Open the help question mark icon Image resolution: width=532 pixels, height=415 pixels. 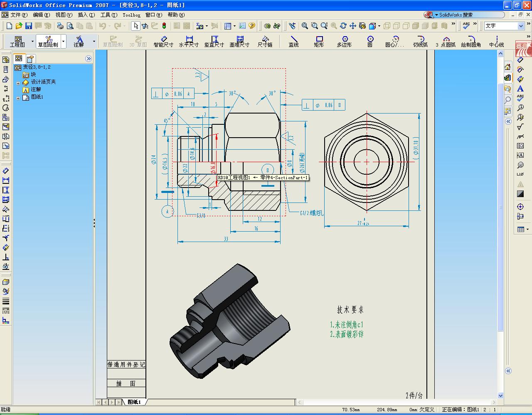(x=252, y=26)
